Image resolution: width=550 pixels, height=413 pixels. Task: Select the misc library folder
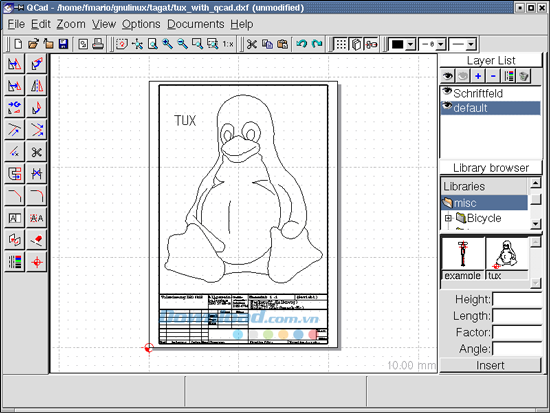(484, 203)
